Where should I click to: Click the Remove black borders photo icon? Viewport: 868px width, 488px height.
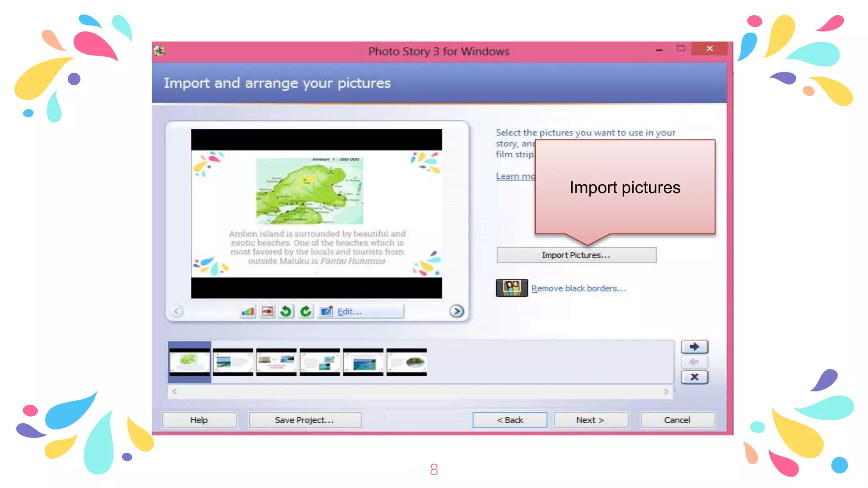point(512,288)
